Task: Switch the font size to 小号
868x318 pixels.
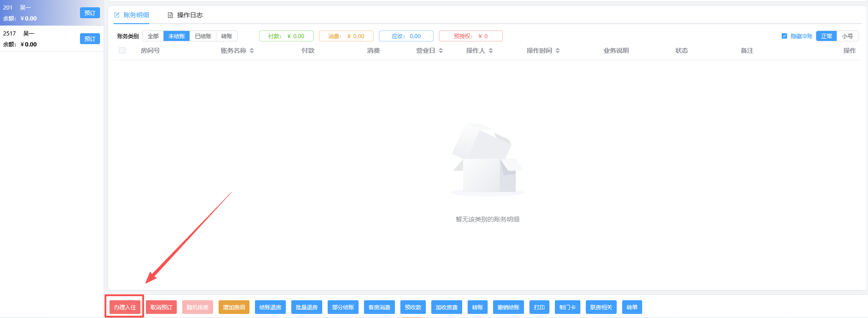Action: 848,36
